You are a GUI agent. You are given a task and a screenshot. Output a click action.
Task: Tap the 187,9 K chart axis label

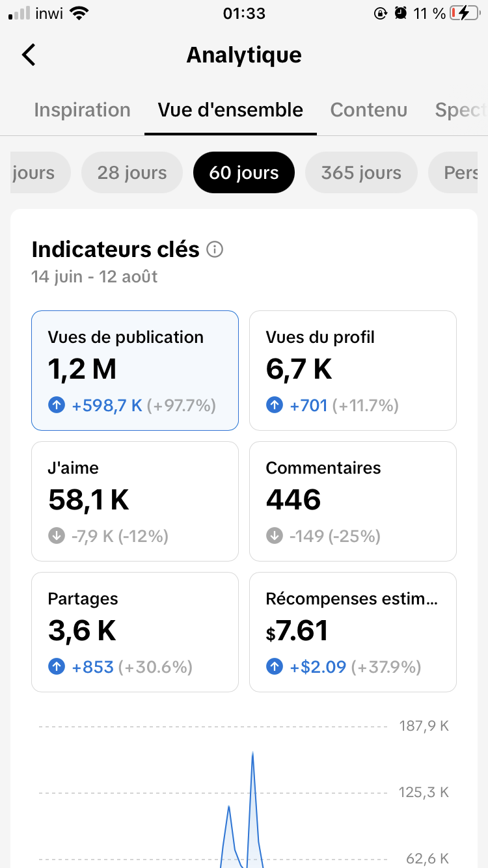pos(424,726)
